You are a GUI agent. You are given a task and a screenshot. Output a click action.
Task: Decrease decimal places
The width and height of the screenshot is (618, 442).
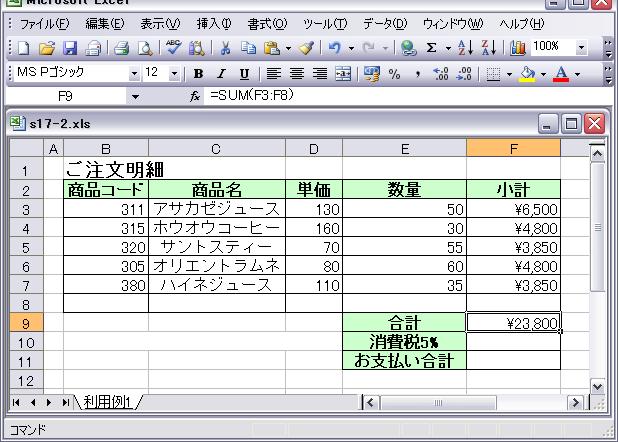point(464,74)
